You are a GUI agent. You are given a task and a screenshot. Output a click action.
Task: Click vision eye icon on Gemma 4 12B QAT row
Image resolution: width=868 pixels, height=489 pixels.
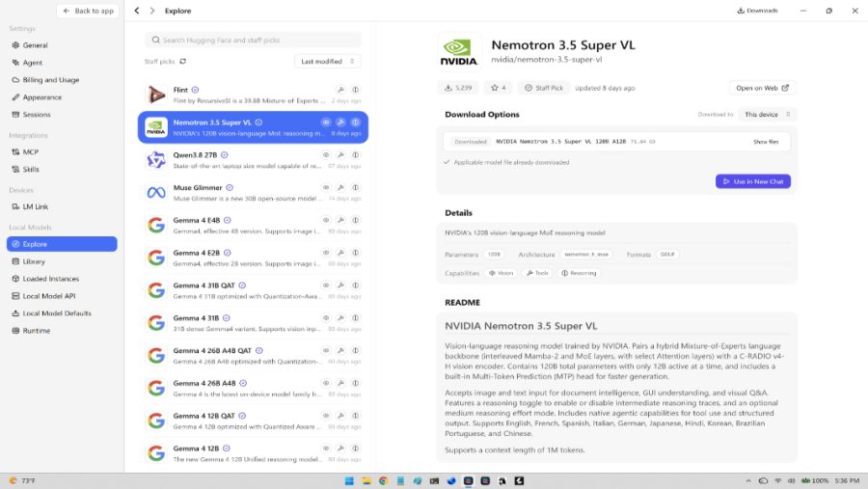tap(326, 416)
